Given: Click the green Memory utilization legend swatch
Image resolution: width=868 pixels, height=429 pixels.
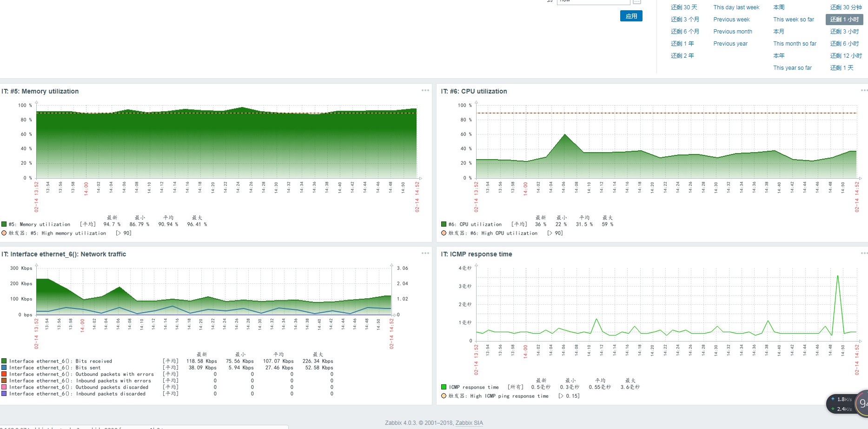Looking at the screenshot, I should click(x=4, y=224).
